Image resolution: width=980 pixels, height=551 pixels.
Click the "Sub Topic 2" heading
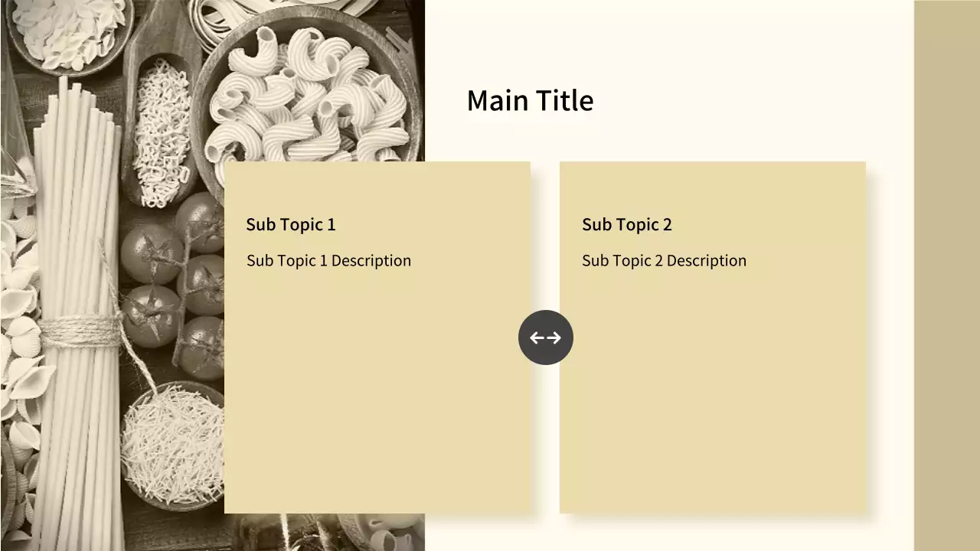click(626, 224)
